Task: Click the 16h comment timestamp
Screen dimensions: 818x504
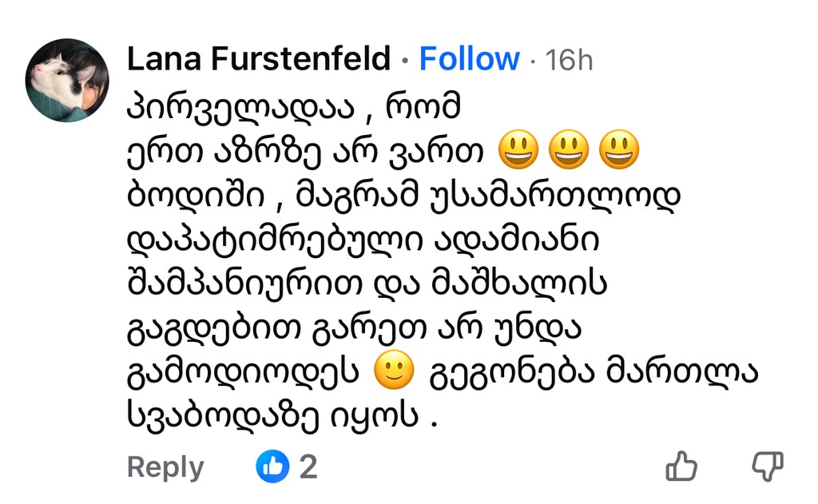Action: [569, 60]
